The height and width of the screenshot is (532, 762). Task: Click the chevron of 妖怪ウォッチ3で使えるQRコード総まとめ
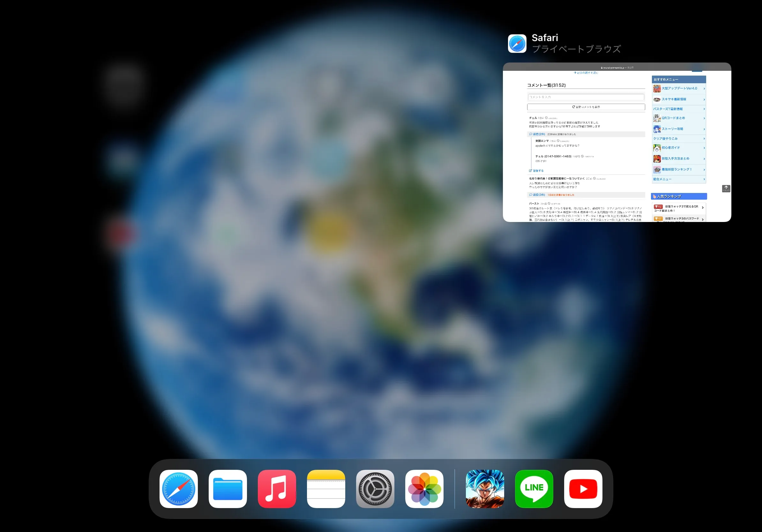coord(703,208)
